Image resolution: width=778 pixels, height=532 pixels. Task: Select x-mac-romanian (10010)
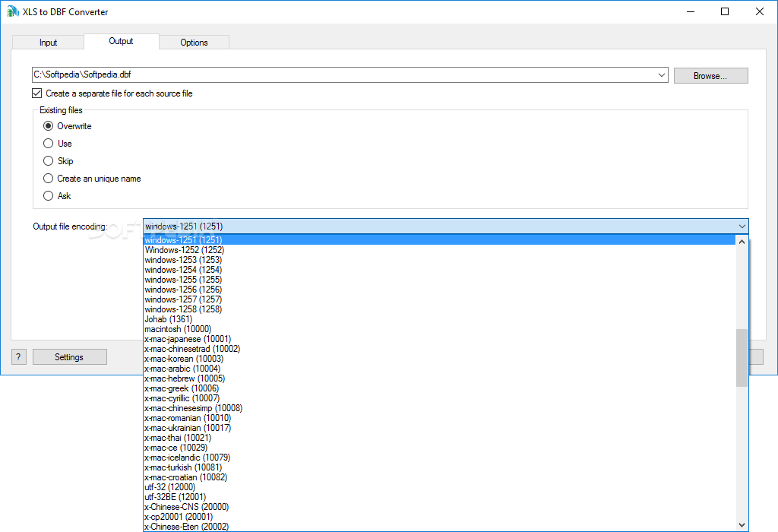(x=439, y=418)
